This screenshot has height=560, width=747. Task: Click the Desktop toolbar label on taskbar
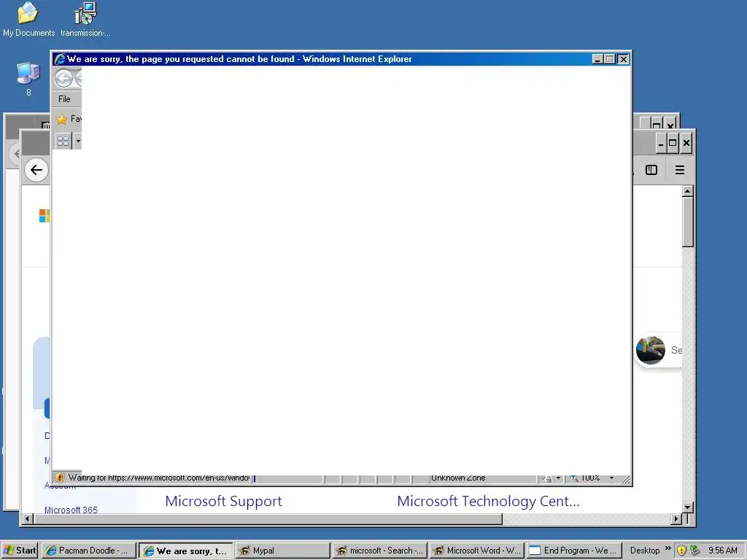pyautogui.click(x=645, y=551)
